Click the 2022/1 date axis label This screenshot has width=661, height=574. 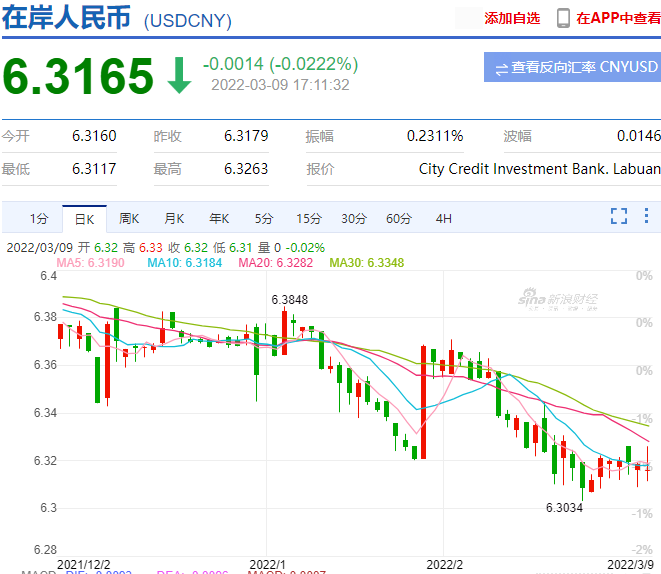(x=267, y=564)
